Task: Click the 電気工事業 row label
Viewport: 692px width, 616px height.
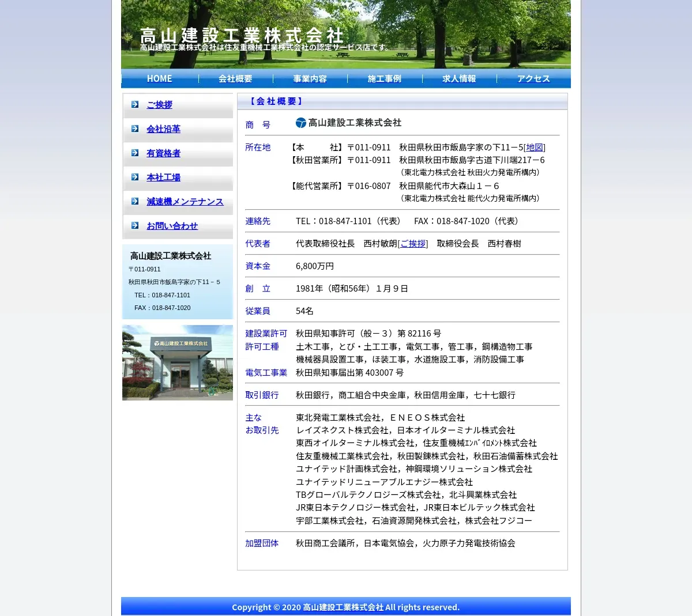Action: point(266,372)
